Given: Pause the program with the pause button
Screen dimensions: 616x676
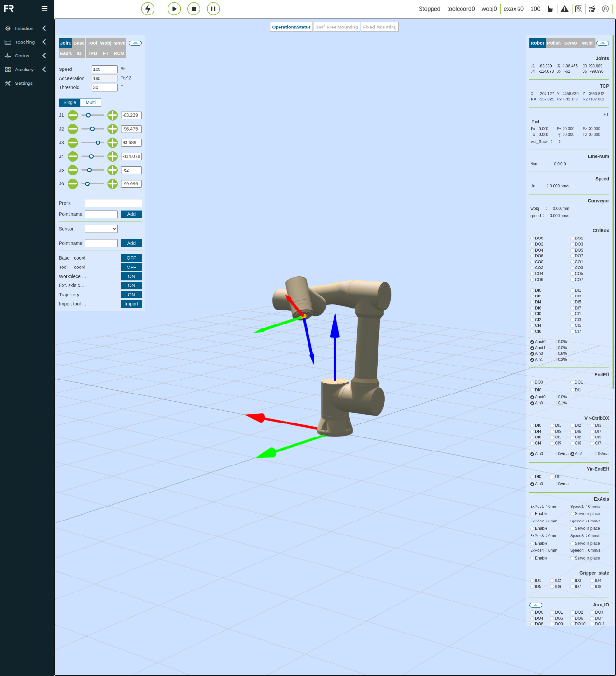Looking at the screenshot, I should coord(213,9).
